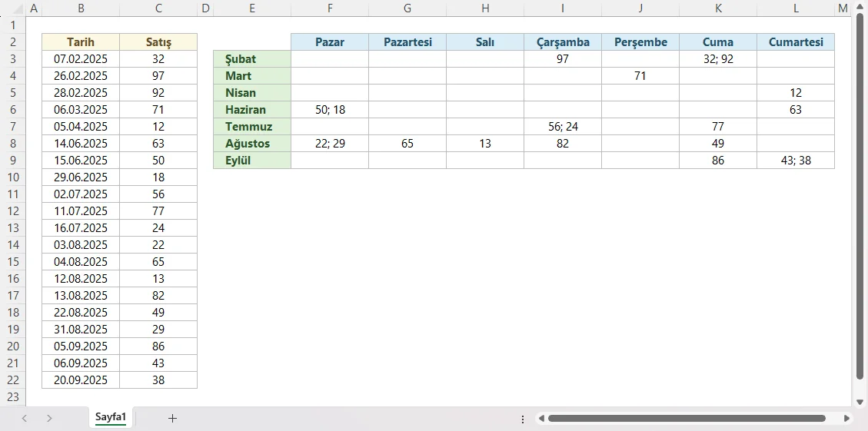The width and height of the screenshot is (868, 431).
Task: Select cell with date 31.08.2025
Action: coord(81,329)
